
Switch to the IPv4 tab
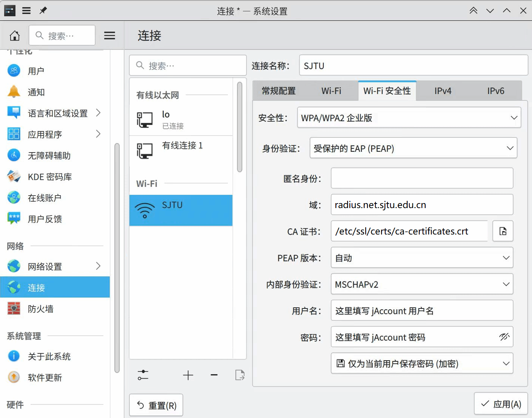(x=443, y=91)
